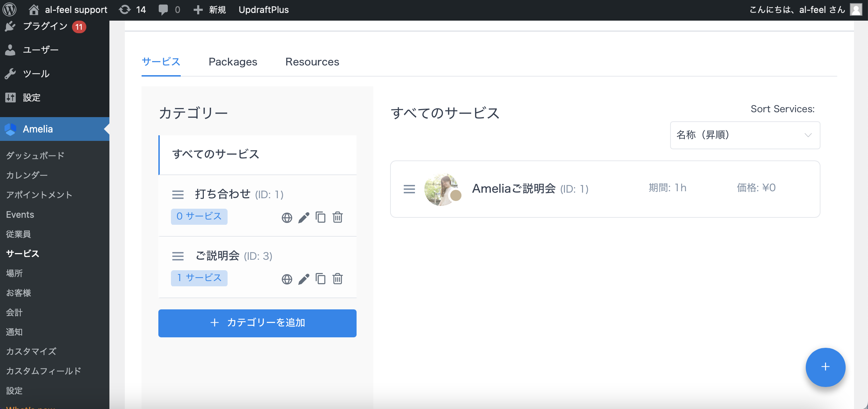Click Ameliaご説明会 service thumbnail
The height and width of the screenshot is (409, 868).
[442, 189]
